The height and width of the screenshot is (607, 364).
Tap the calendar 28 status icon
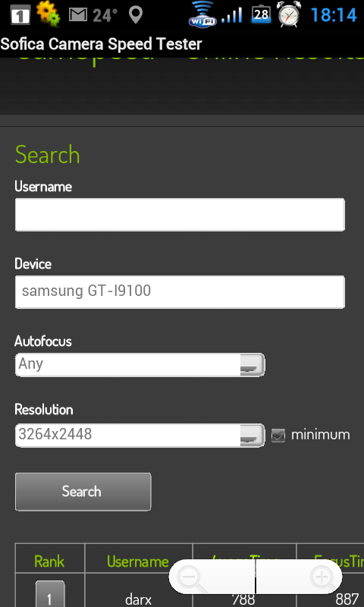(262, 14)
